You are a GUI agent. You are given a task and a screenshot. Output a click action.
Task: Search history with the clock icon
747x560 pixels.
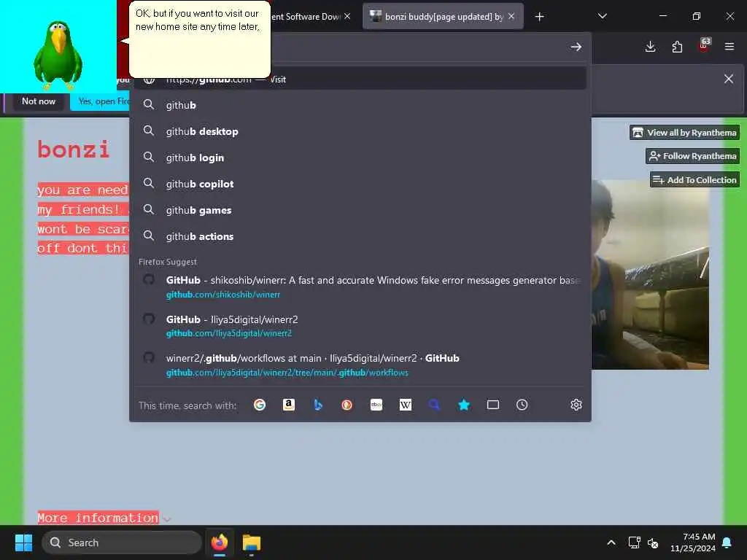(x=522, y=405)
